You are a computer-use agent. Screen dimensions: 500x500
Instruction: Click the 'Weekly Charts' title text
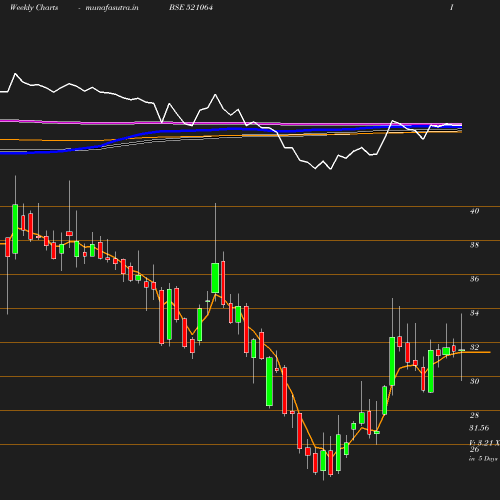[x=34, y=7]
